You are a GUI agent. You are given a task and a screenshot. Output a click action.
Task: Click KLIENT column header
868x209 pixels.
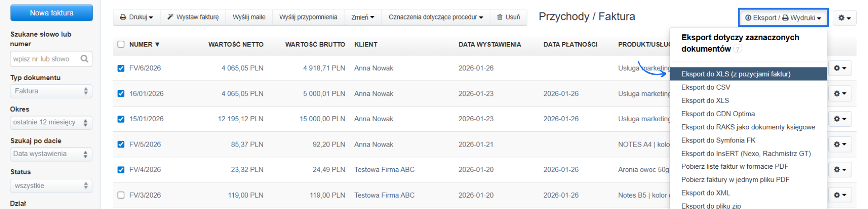coord(366,44)
